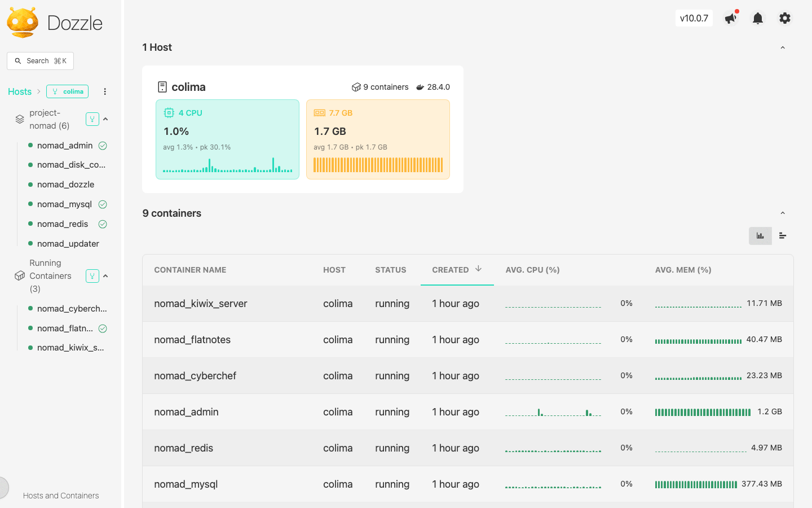Sort by Container Name column

[x=190, y=270]
